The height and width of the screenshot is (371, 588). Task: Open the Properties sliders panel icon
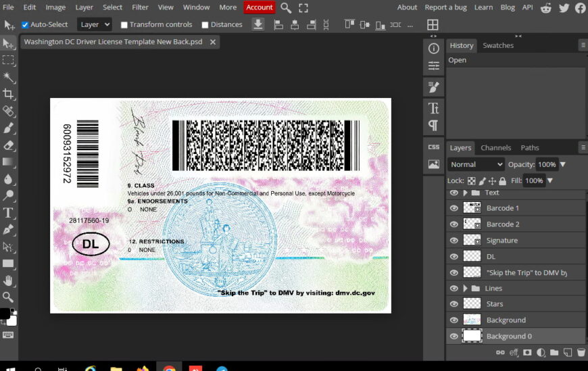[x=433, y=66]
